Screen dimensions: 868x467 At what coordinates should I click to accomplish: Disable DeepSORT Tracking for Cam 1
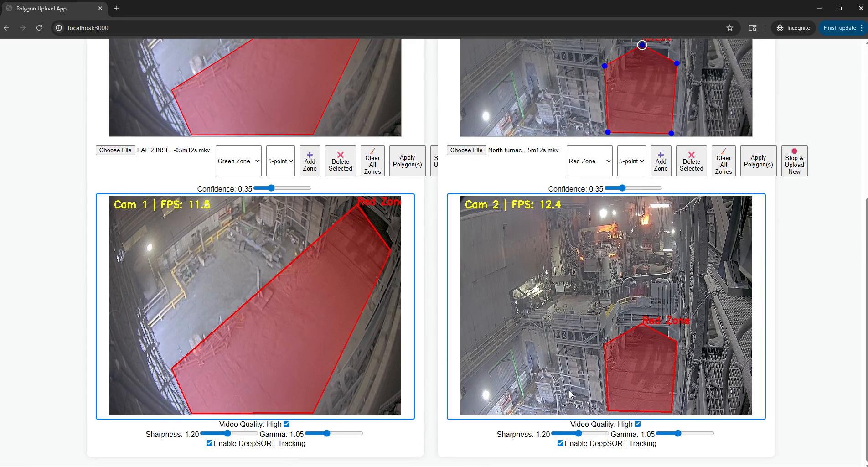[x=209, y=443]
